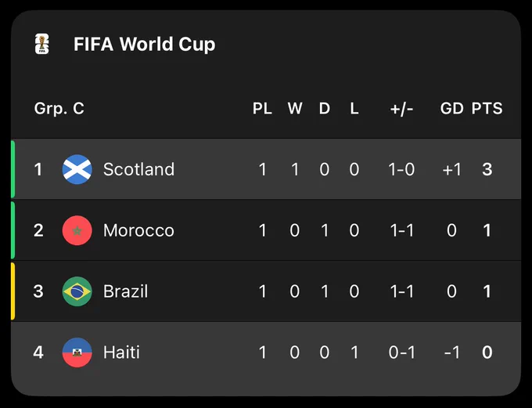This screenshot has height=408, width=532.
Task: Click the GD column header
Action: click(452, 109)
